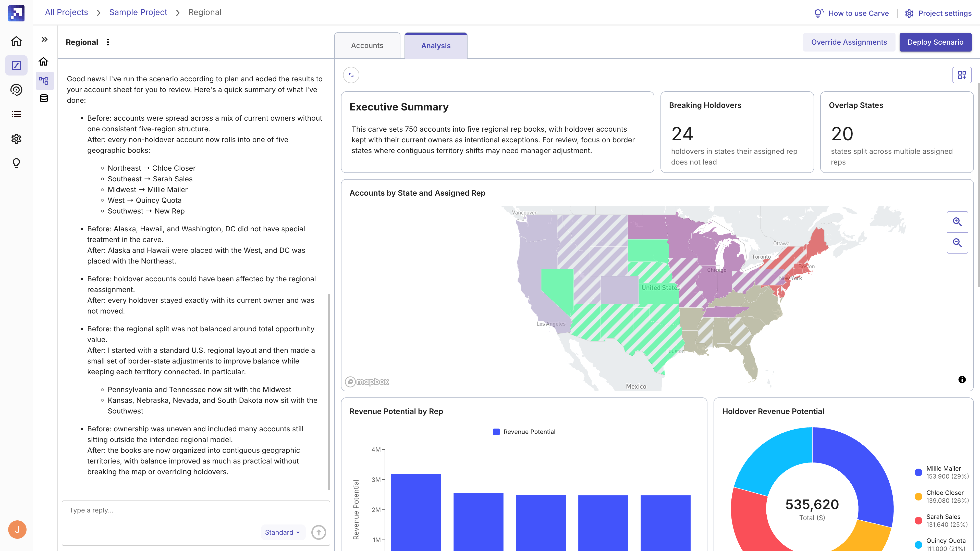Open the database panel icon

coord(44,98)
